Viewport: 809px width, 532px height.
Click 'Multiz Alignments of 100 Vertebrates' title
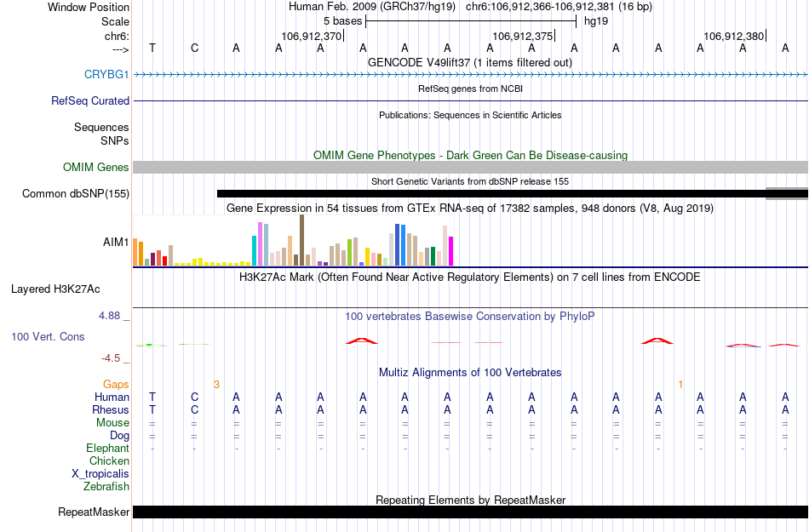pyautogui.click(x=470, y=372)
